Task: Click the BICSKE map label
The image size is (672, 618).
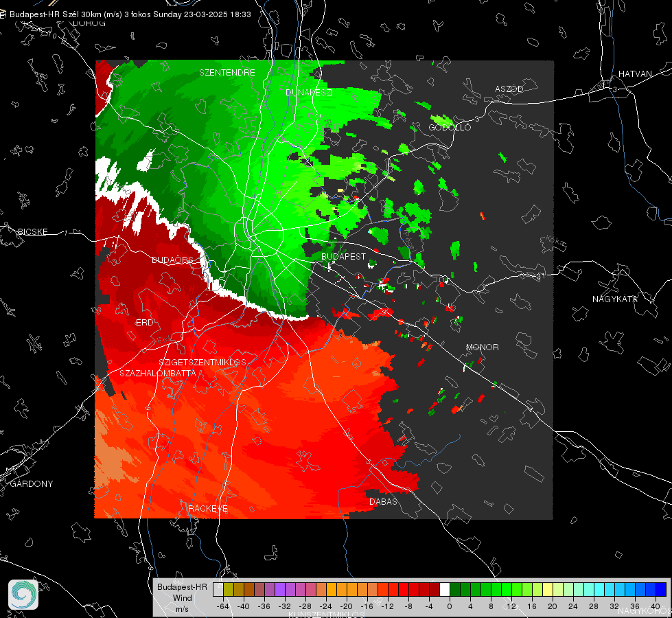Action: [33, 231]
